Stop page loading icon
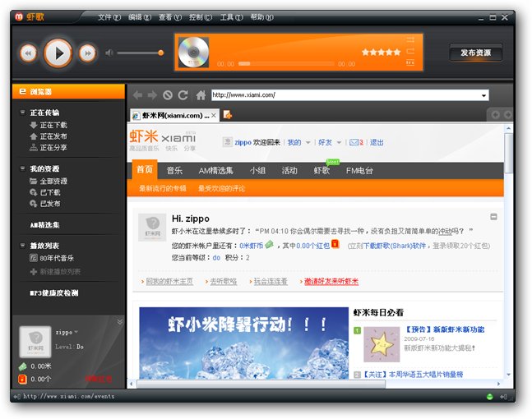Screen dimensions: 532x419 167,95
